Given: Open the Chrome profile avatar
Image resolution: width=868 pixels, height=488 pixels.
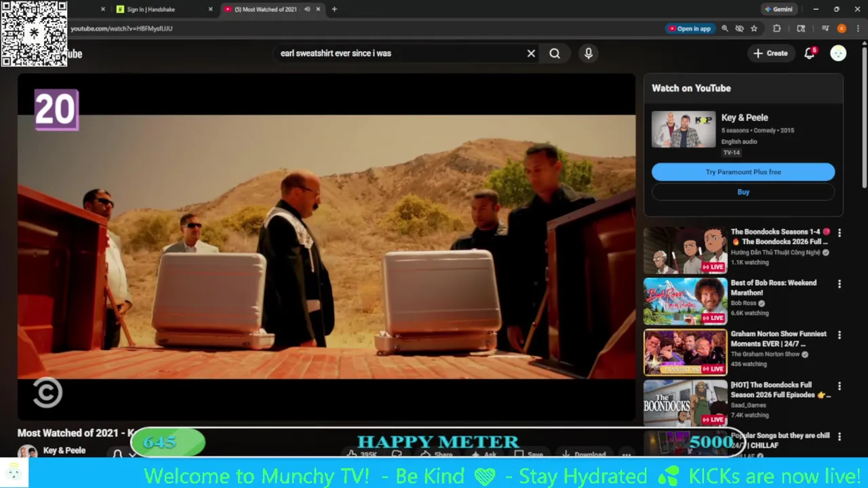Looking at the screenshot, I should 842,28.
